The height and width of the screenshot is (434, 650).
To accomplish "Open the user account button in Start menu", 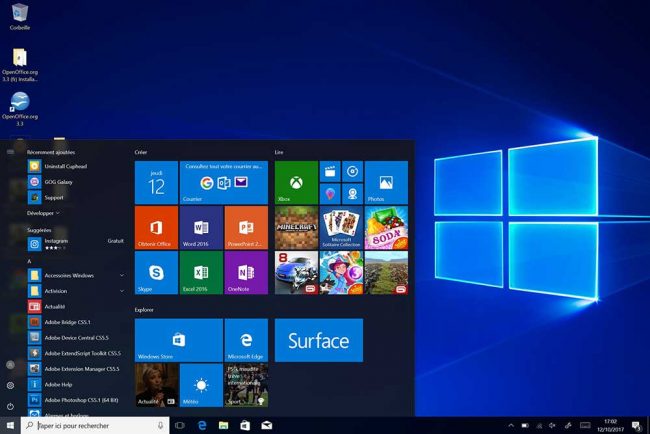I will pyautogui.click(x=10, y=365).
